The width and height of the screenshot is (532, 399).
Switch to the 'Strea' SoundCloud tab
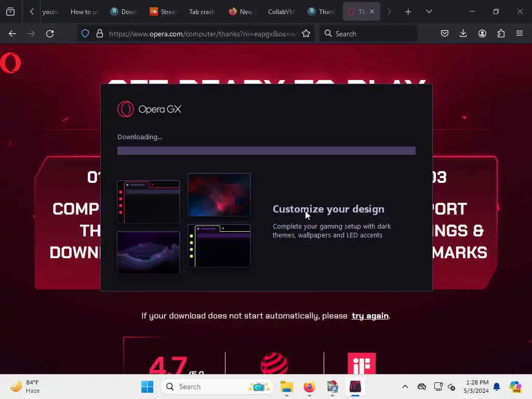[x=164, y=12]
